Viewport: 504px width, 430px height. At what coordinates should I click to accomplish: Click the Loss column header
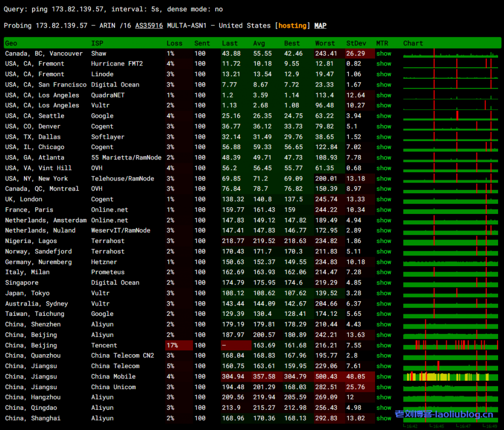(174, 43)
